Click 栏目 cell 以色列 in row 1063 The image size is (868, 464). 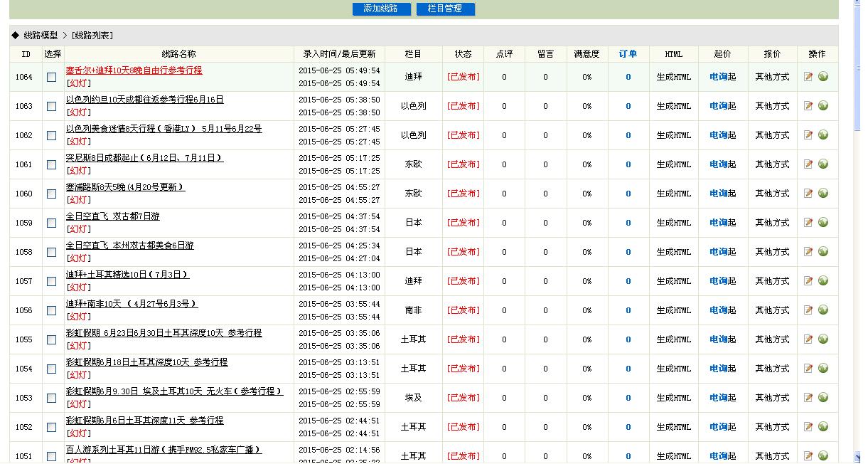click(414, 106)
